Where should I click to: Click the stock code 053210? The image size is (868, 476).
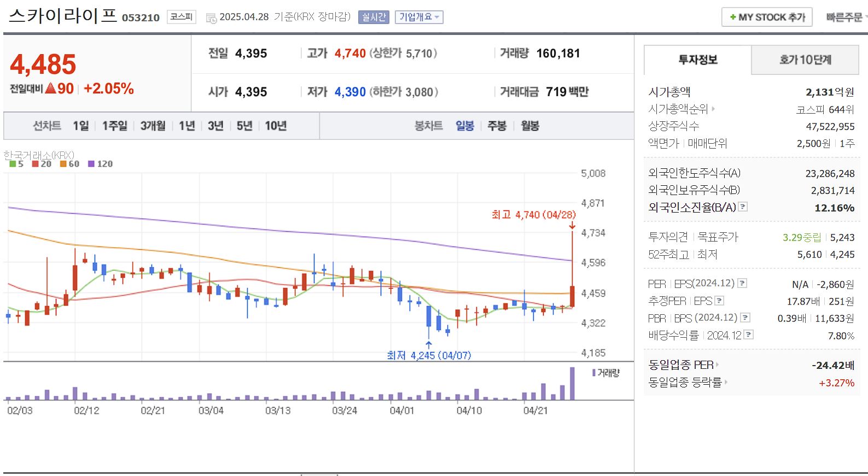click(141, 18)
